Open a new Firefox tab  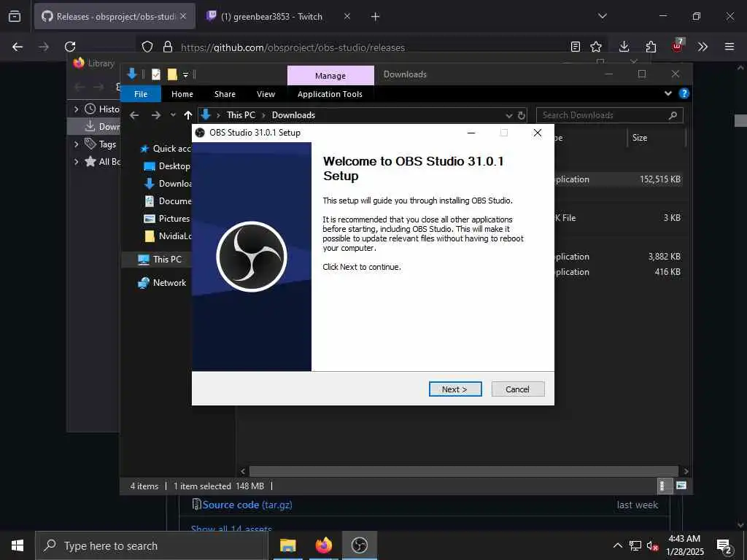tap(375, 16)
